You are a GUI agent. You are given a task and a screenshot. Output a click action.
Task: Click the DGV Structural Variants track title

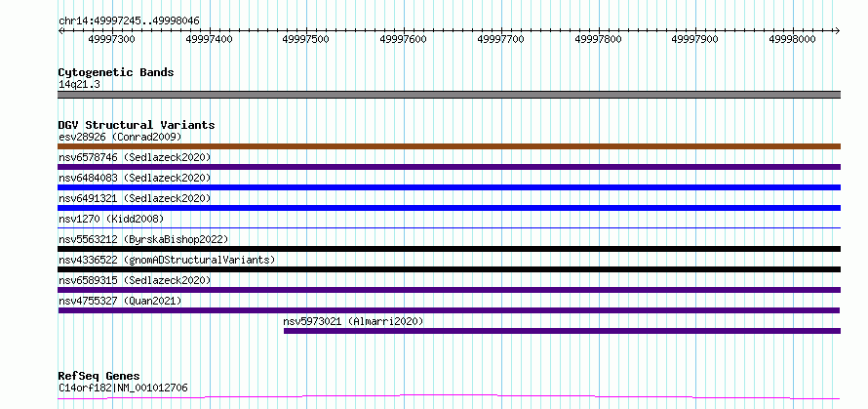point(137,125)
